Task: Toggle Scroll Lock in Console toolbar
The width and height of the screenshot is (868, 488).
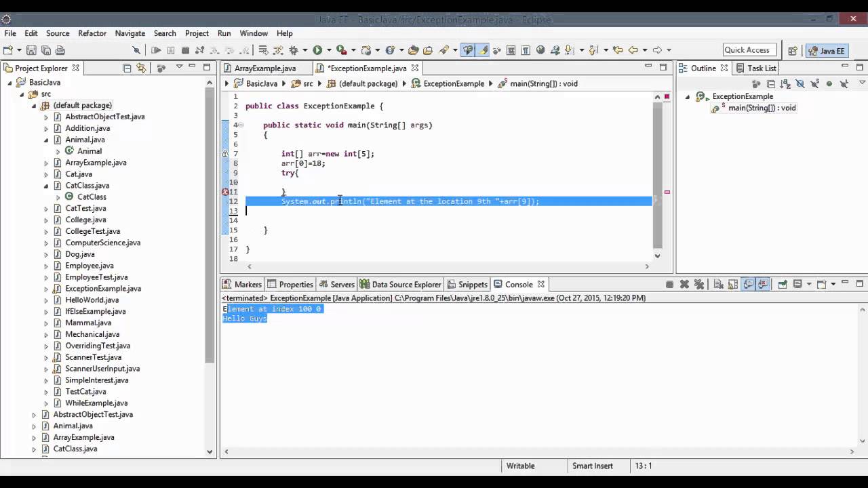Action: coord(733,285)
